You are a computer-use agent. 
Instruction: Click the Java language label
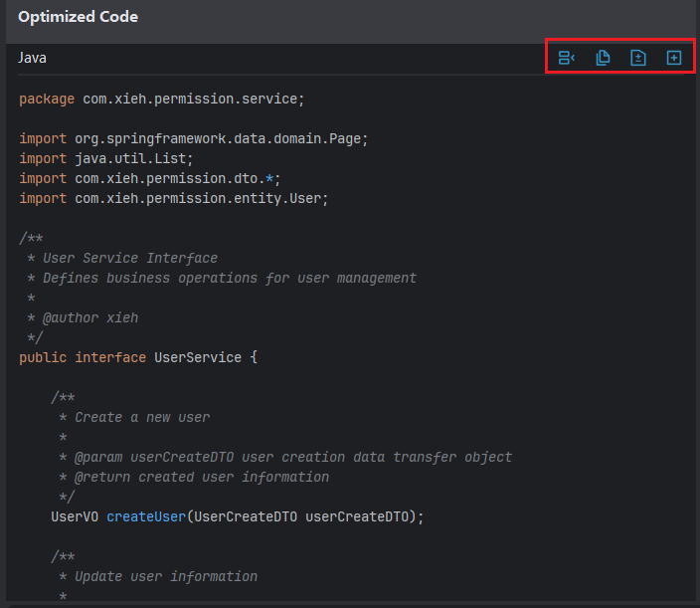coord(32,58)
